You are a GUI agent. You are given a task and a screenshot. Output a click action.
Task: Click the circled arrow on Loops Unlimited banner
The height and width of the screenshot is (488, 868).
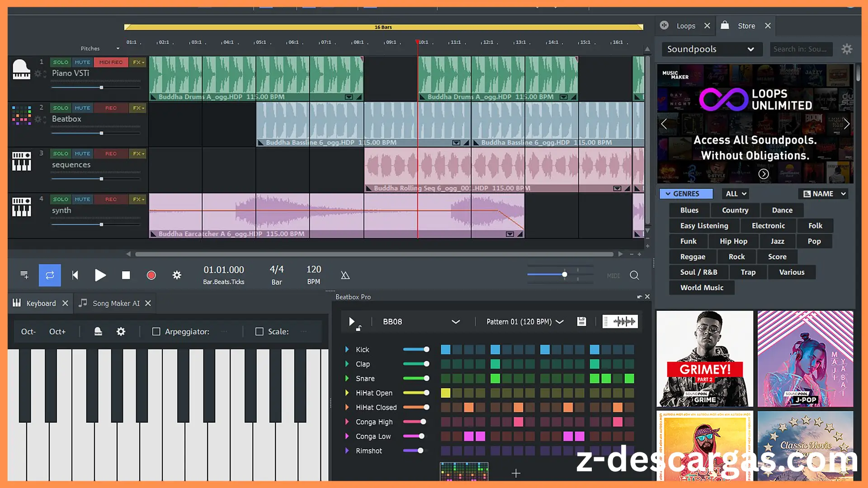764,174
